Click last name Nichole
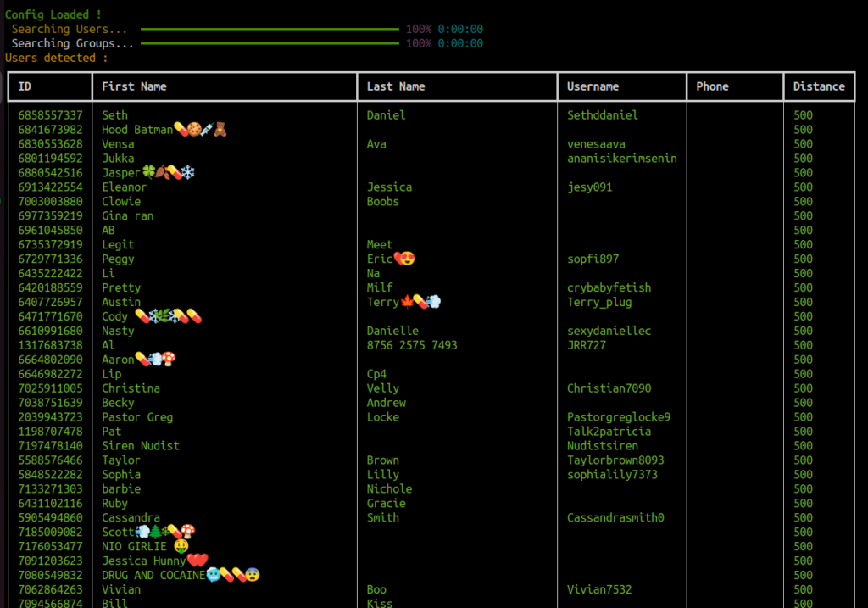 tap(389, 489)
